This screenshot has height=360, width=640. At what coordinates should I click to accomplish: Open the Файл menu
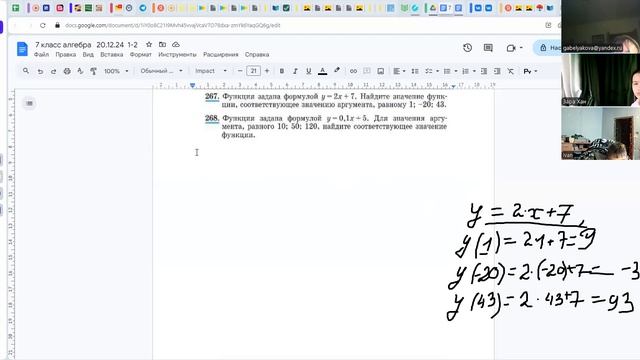point(41,54)
